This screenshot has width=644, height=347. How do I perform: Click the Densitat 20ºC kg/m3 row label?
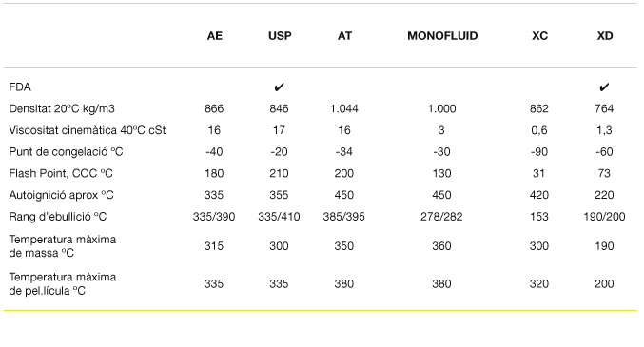[x=62, y=108]
